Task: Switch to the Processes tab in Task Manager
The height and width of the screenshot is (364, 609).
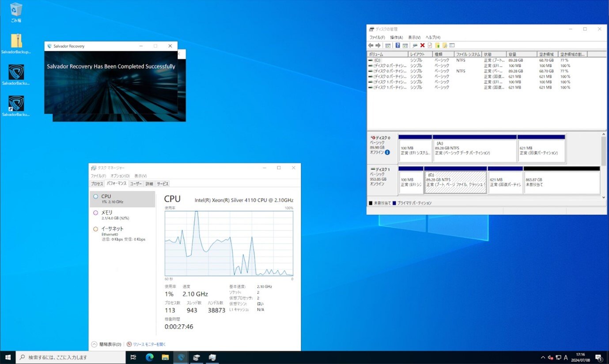Action: point(97,184)
